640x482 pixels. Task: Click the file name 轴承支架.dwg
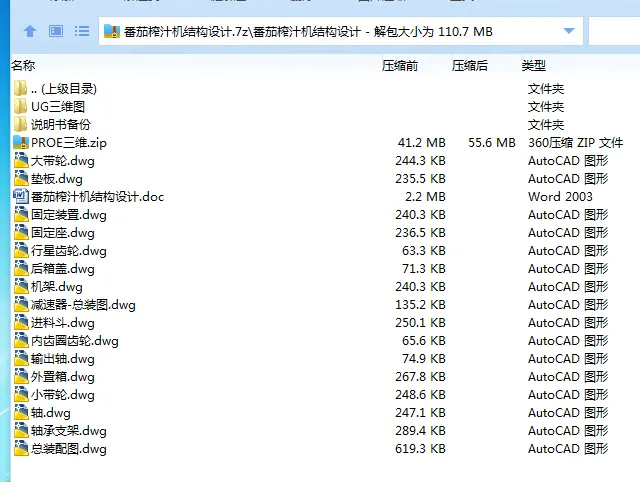coord(69,430)
